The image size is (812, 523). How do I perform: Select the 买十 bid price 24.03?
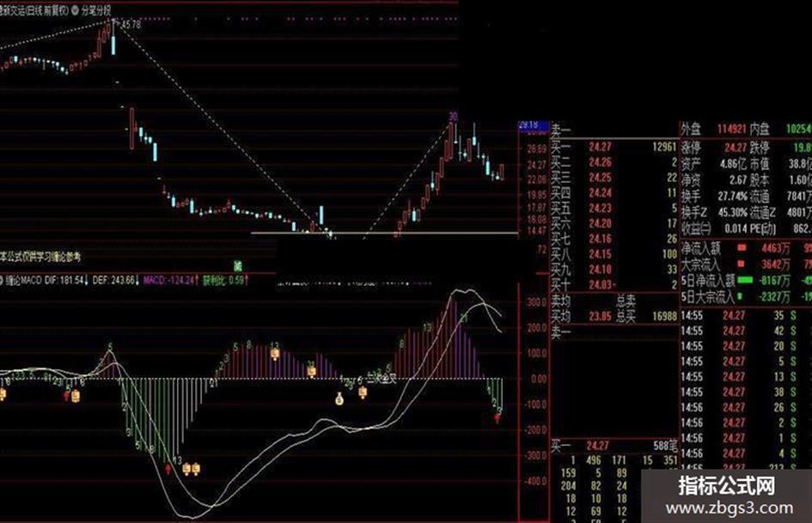click(601, 285)
